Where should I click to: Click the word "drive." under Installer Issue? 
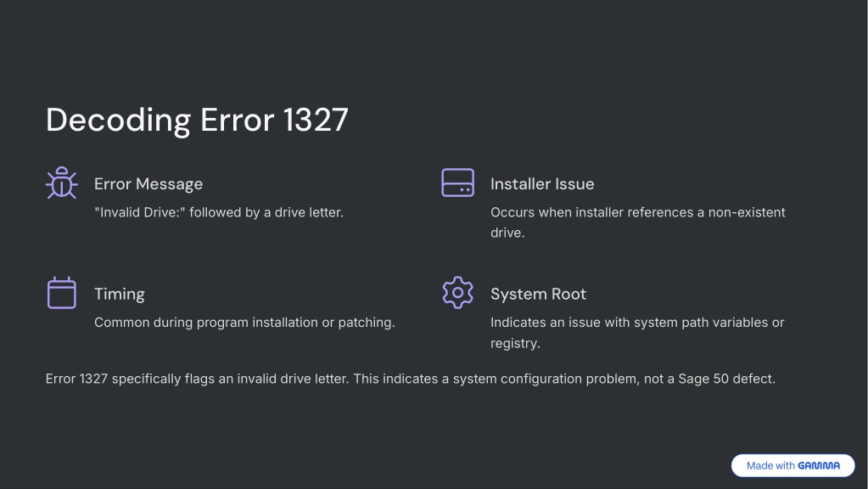(x=507, y=233)
